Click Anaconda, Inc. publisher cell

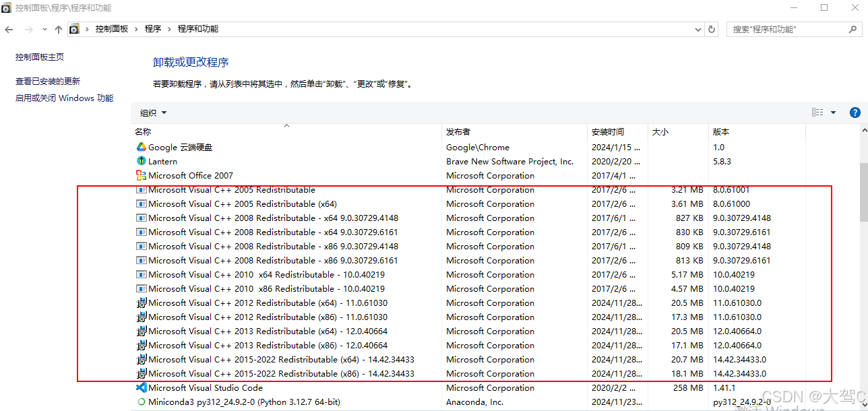pyautogui.click(x=474, y=402)
